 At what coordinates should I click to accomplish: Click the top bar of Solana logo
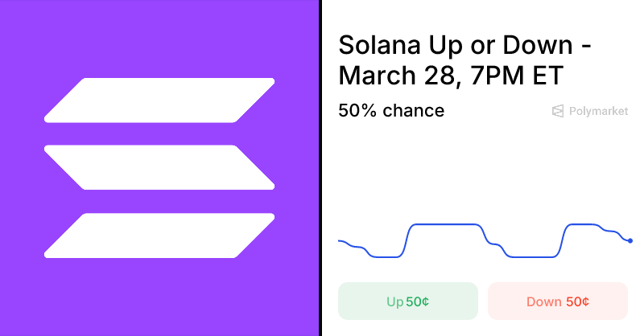[x=159, y=100]
